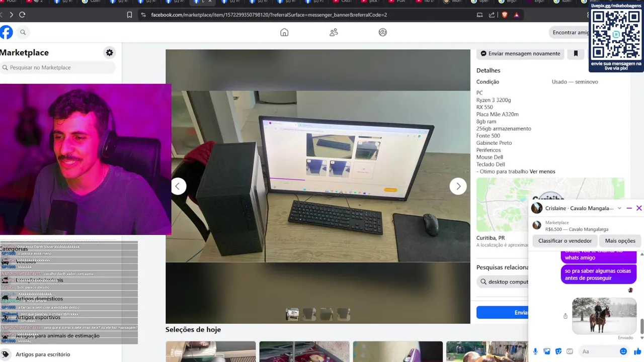Go to the Facebook Home feed icon
Image resolution: width=644 pixels, height=362 pixels.
(284, 32)
